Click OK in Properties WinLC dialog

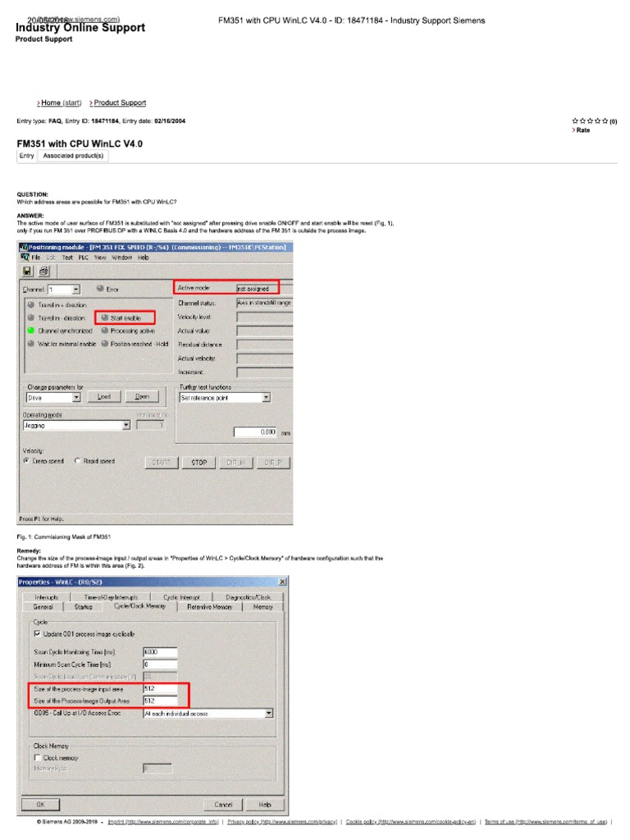41,805
